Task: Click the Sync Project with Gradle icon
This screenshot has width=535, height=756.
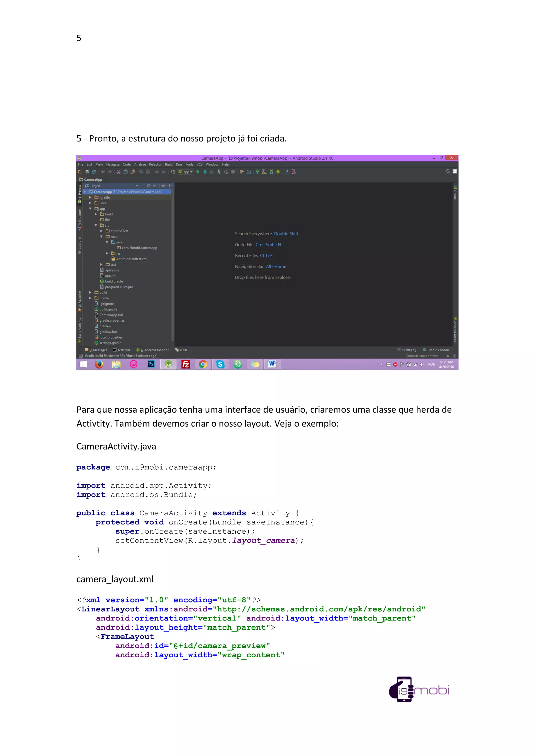Action: [257, 172]
